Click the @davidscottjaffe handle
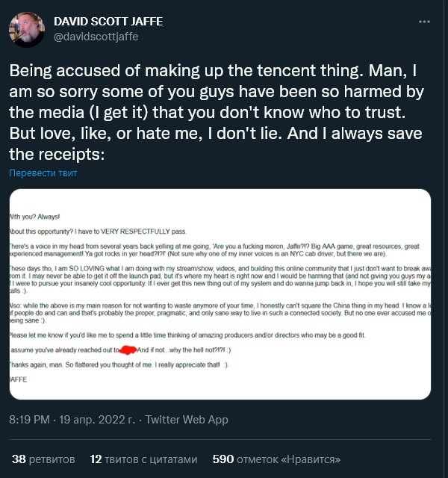The width and height of the screenshot is (448, 478). point(96,37)
